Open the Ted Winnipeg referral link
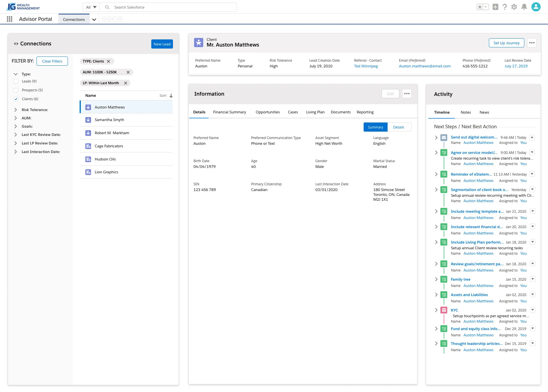This screenshot has width=548, height=392. [x=366, y=66]
